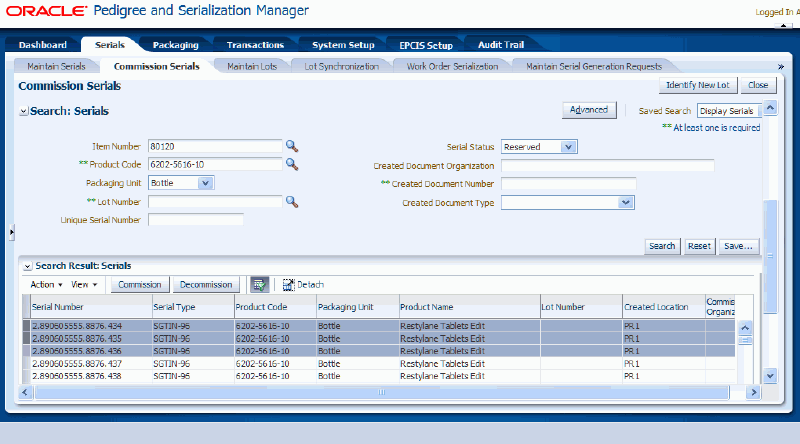Click the Product Code lookup magnifier icon
Image resolution: width=800 pixels, height=444 pixels.
coord(292,164)
